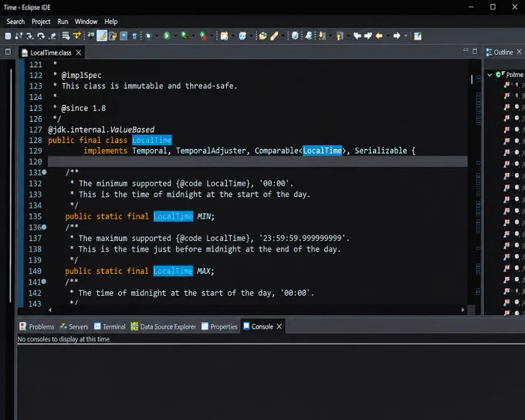Viewport: 525px width, 420px height.
Task: Open the Debug dropdown arrow
Action: click(x=157, y=36)
